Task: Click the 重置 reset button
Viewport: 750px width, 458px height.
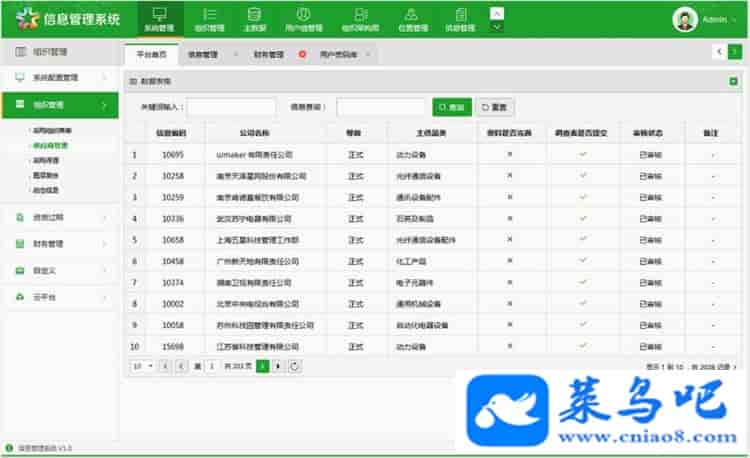Action: click(496, 106)
